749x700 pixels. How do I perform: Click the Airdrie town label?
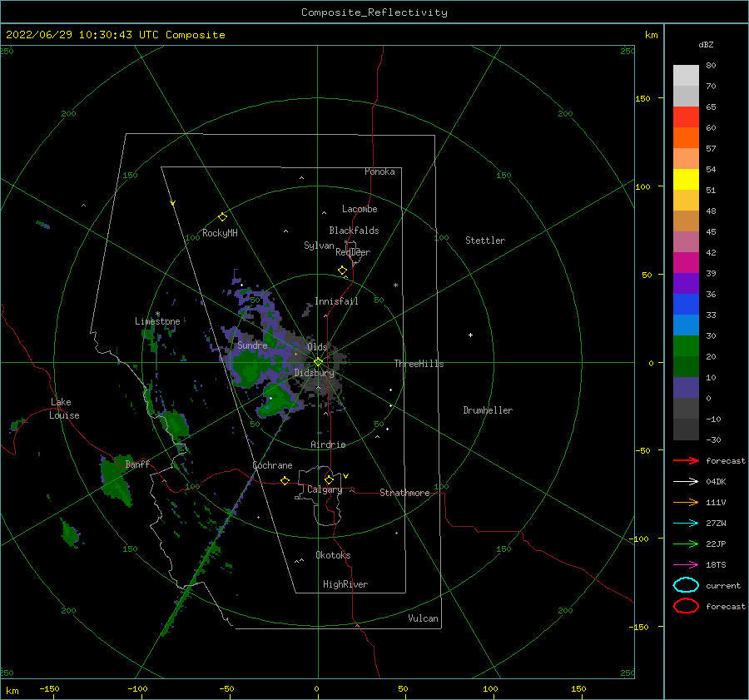(x=328, y=444)
